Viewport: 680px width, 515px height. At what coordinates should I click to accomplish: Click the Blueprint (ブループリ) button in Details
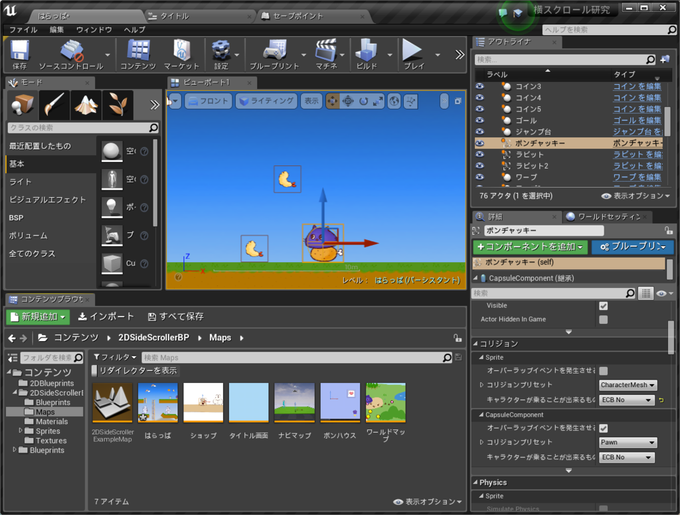click(x=632, y=247)
